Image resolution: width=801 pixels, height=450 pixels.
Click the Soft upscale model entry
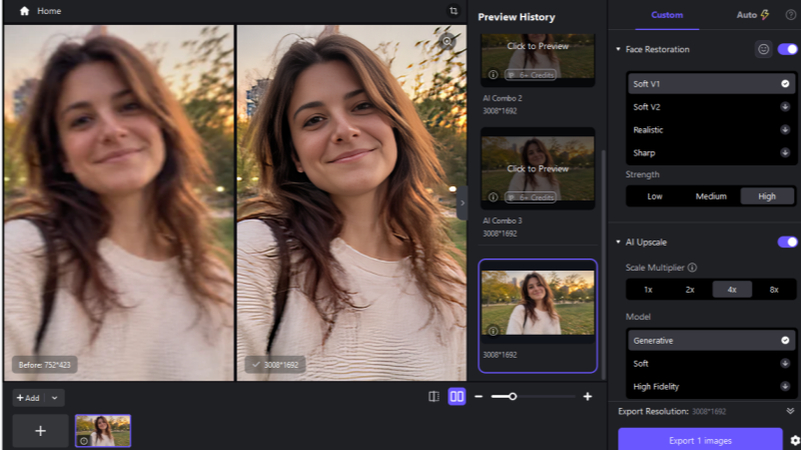pos(711,364)
